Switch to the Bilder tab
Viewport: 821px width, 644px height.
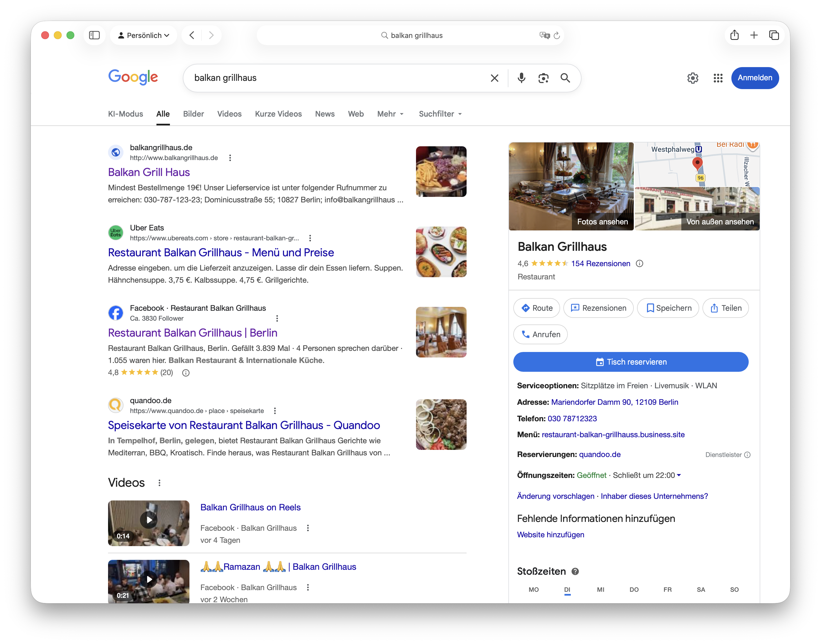(193, 114)
